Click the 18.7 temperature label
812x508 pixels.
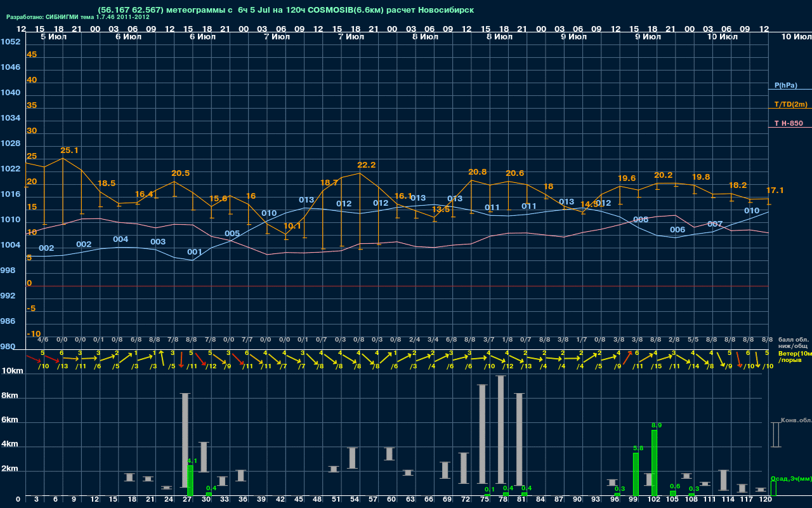[x=329, y=182]
